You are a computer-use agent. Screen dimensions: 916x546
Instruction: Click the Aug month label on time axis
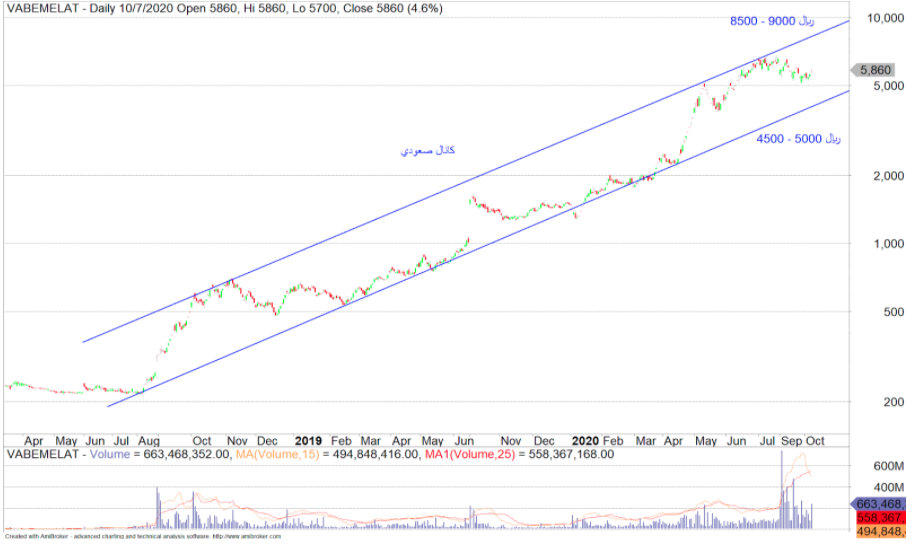coord(150,440)
